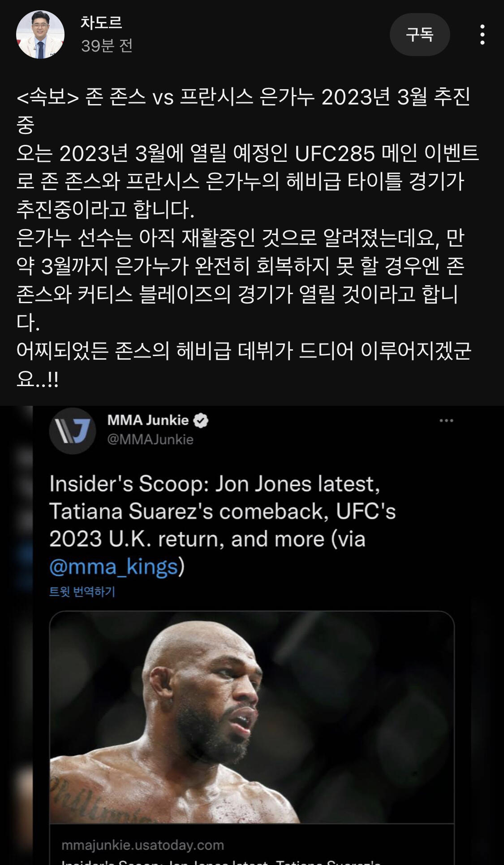Tap the Insider's Scoop tweet text
The width and height of the screenshot is (504, 865).
click(x=223, y=525)
